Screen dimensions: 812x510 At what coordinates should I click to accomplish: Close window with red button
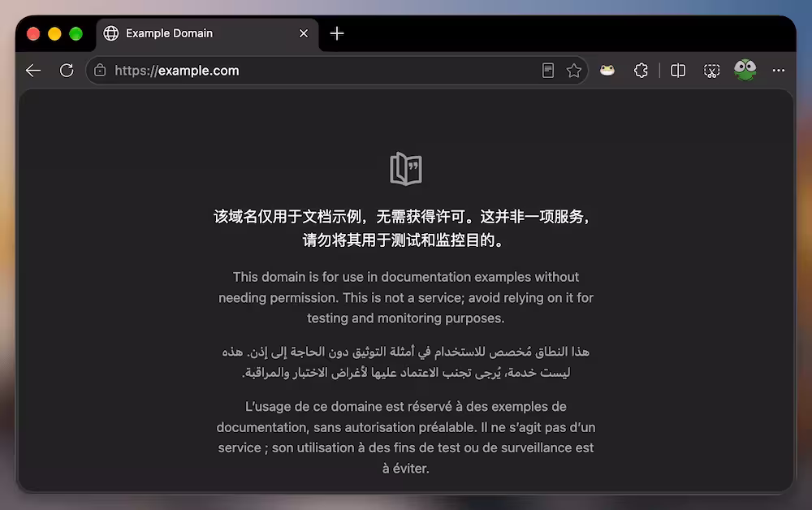pos(33,33)
